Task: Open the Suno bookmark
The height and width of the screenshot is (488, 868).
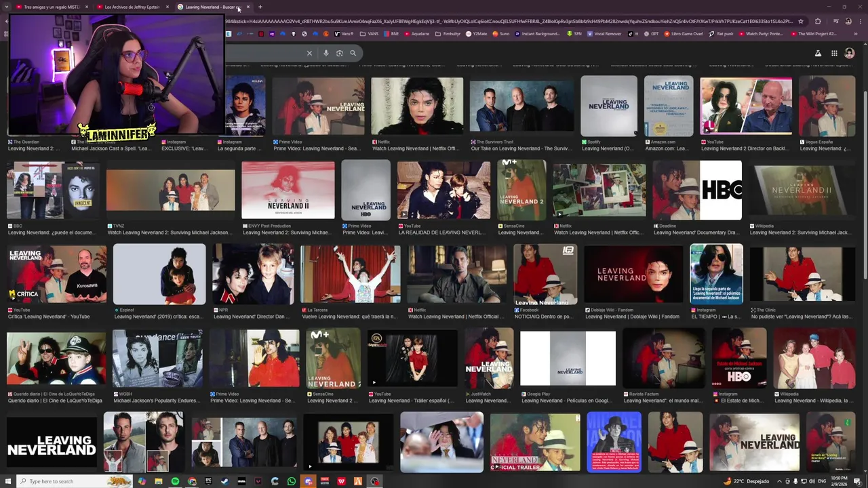Action: coord(501,34)
